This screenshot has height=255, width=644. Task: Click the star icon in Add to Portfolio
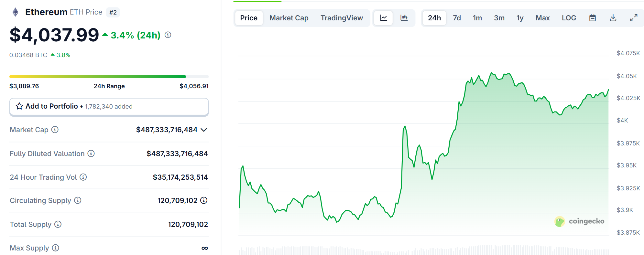tap(19, 106)
